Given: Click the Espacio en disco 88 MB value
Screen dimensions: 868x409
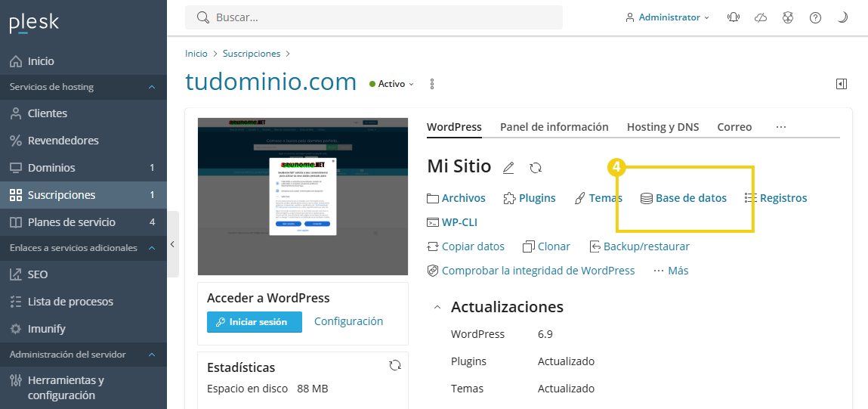Looking at the screenshot, I should click(313, 389).
